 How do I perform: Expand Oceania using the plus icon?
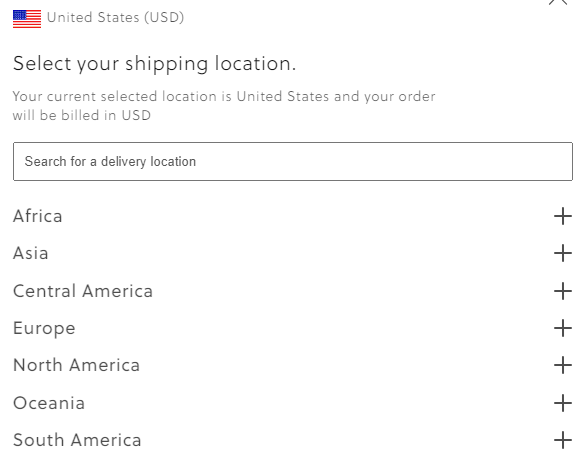(563, 403)
